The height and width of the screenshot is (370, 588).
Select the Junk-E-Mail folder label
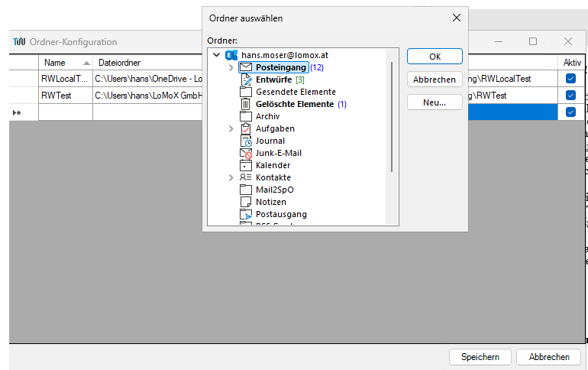[x=278, y=153]
